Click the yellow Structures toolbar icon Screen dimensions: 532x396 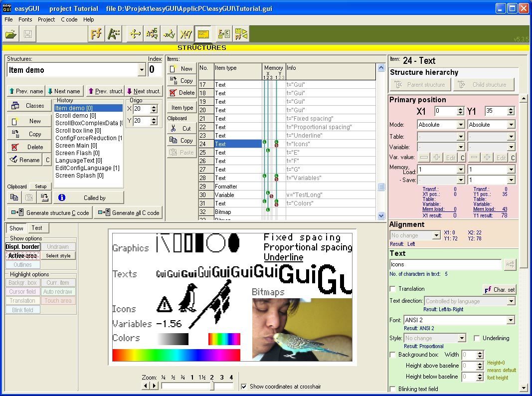203,34
